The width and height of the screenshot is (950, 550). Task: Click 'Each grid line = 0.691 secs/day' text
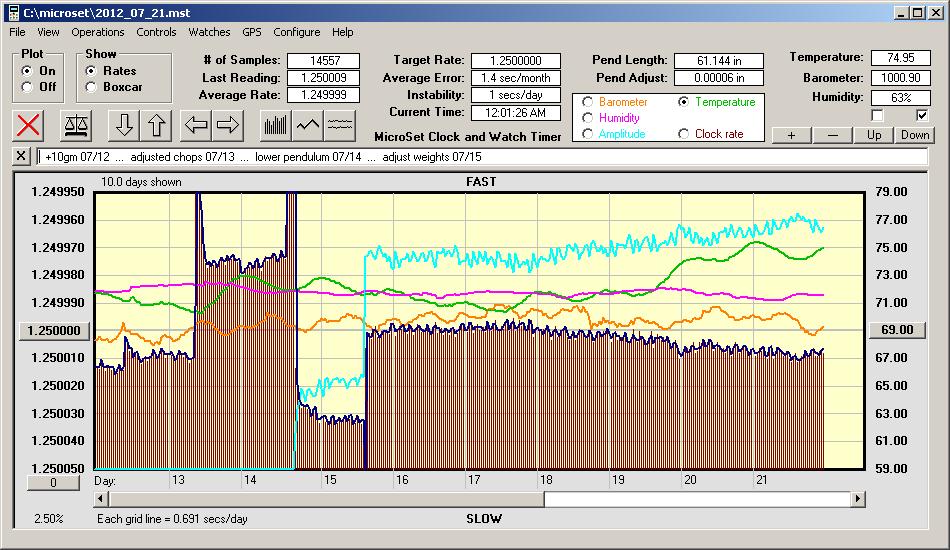(172, 519)
